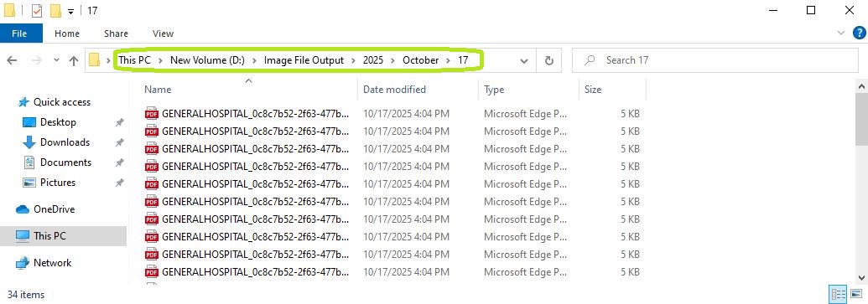Open the File ribbon tab

[x=19, y=33]
